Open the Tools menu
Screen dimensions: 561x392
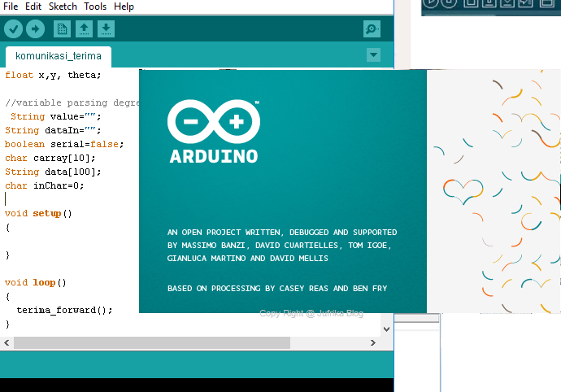coord(95,7)
